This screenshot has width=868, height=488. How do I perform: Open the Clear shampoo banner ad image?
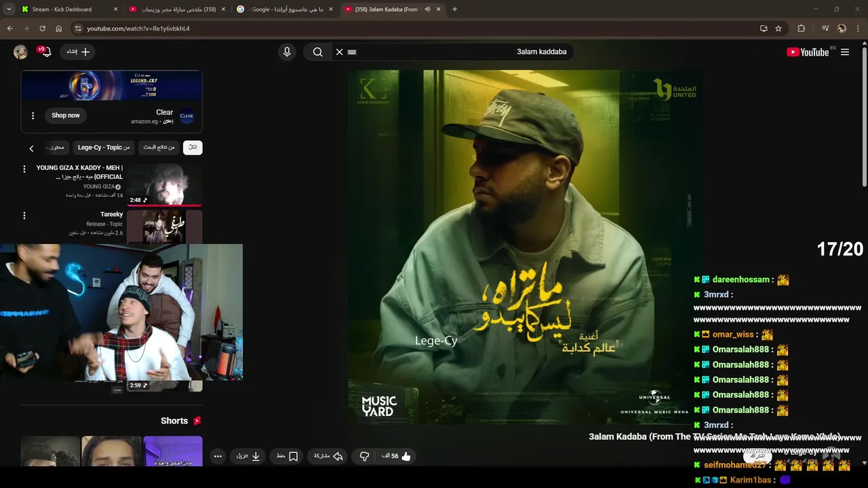[111, 85]
